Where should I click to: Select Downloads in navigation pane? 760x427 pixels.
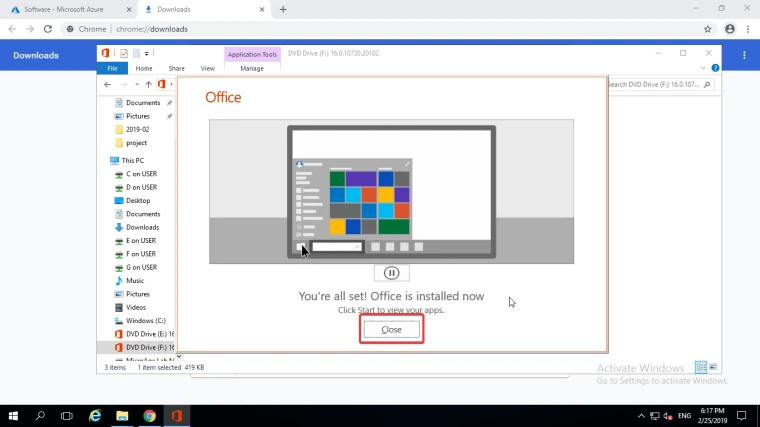142,227
